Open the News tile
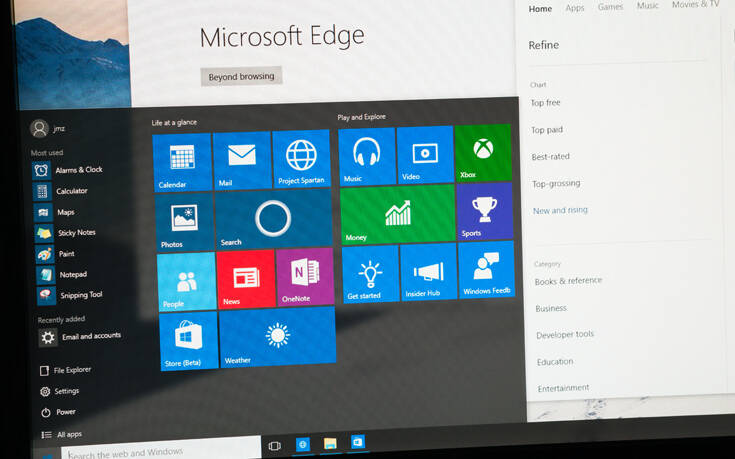735x459 pixels. pyautogui.click(x=246, y=279)
